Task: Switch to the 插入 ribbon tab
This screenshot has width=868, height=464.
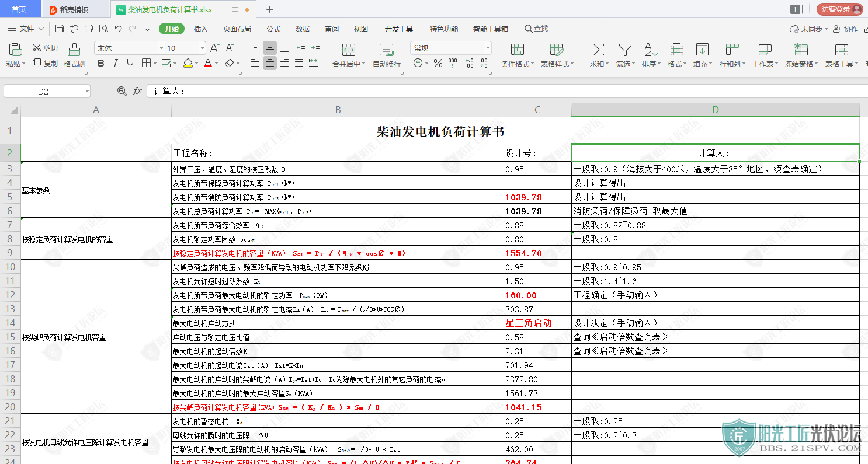Action: pos(201,29)
